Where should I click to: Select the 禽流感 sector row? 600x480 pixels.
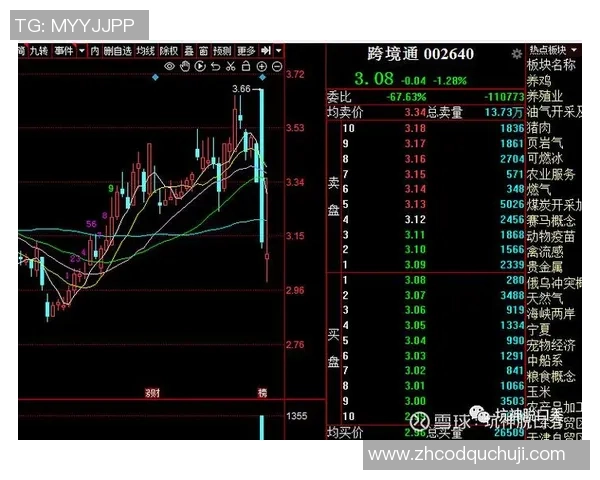point(545,251)
